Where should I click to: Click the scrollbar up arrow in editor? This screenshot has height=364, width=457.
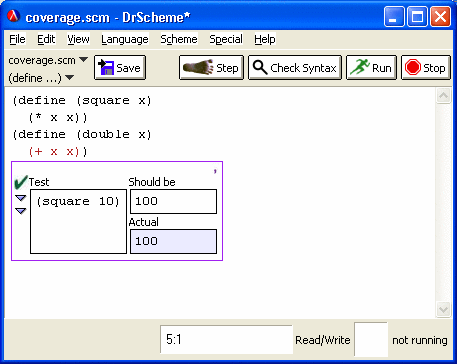click(x=444, y=96)
